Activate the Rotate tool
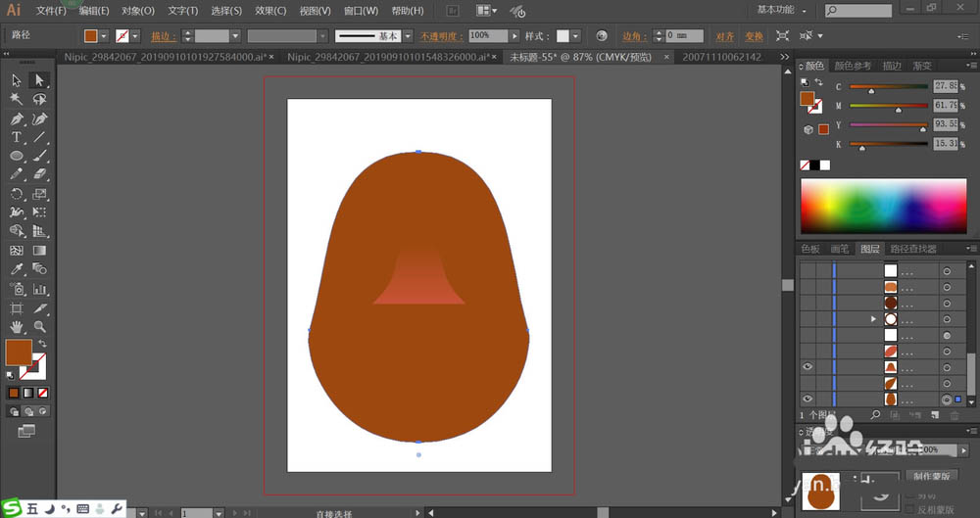Viewport: 980px width, 518px height. 17,194
